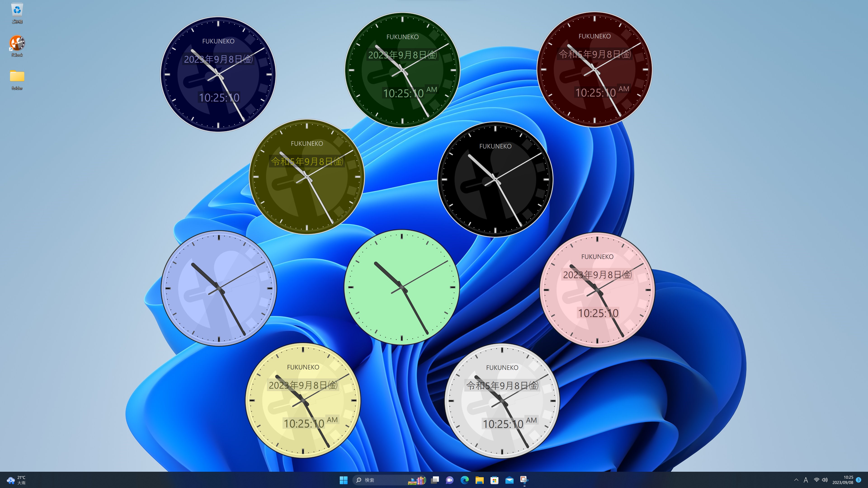Open the Mail app in taskbar
The image size is (868, 488).
(509, 480)
